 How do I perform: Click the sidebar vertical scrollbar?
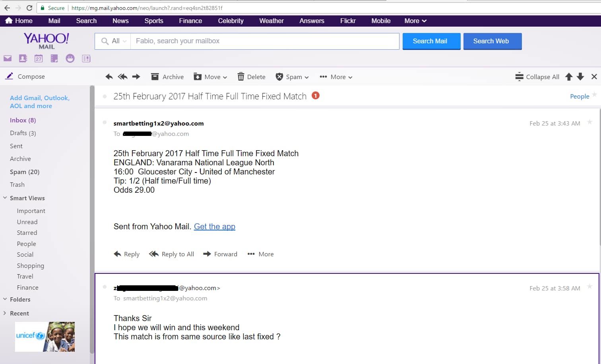92,219
